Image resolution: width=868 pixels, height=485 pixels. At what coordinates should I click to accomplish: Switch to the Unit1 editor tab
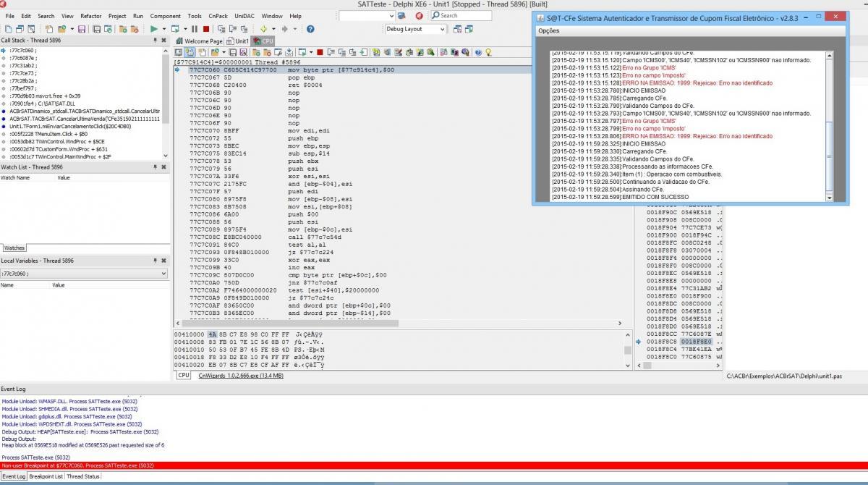tap(238, 41)
